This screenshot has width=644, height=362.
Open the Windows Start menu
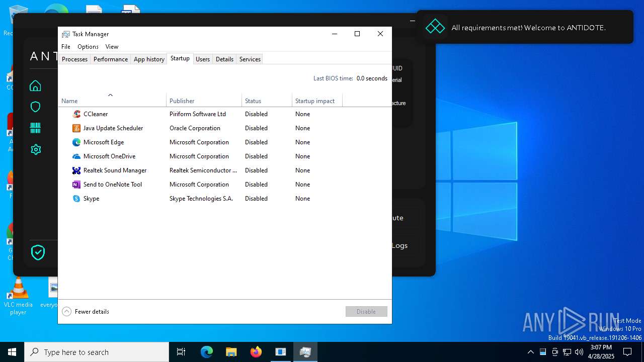tap(12, 352)
